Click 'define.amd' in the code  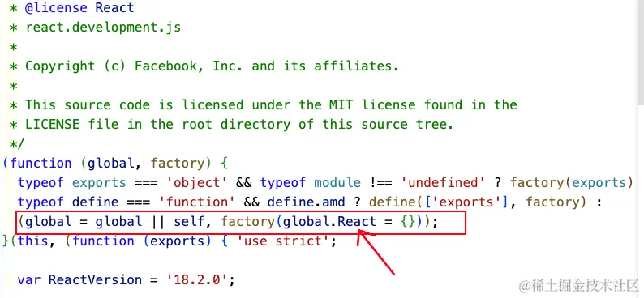[306, 202]
